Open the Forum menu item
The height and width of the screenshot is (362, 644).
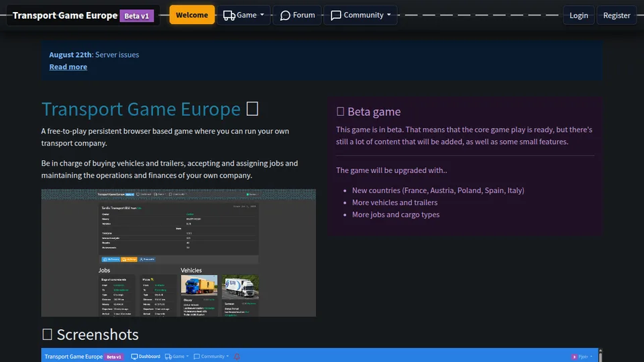coord(297,15)
